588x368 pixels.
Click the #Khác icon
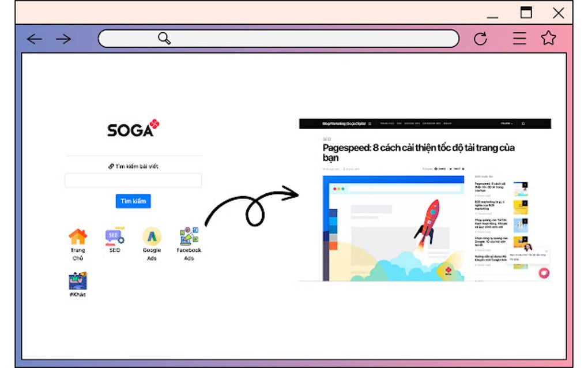tap(77, 281)
